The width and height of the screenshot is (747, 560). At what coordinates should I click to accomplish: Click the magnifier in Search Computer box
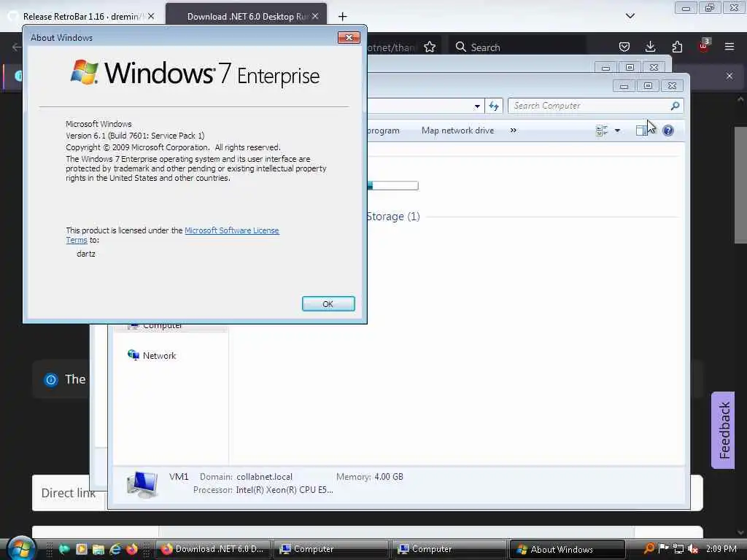click(x=675, y=106)
